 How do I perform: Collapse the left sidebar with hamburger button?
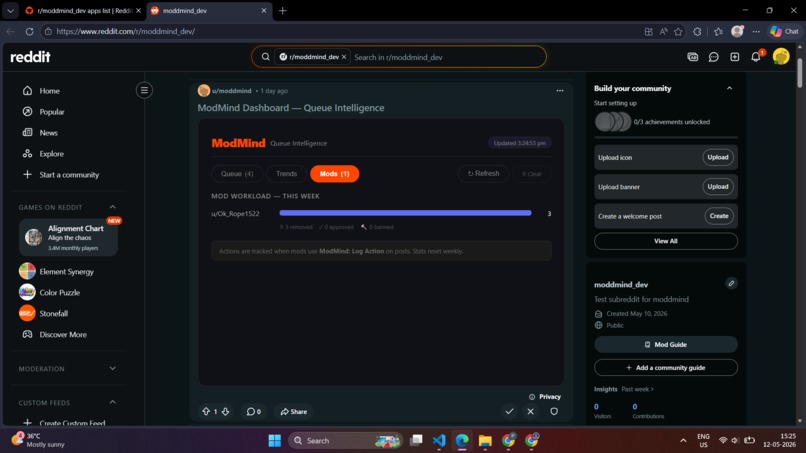pyautogui.click(x=144, y=90)
